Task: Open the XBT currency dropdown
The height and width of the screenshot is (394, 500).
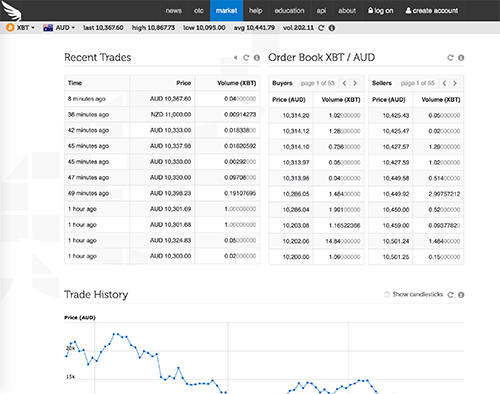Action: [x=26, y=28]
